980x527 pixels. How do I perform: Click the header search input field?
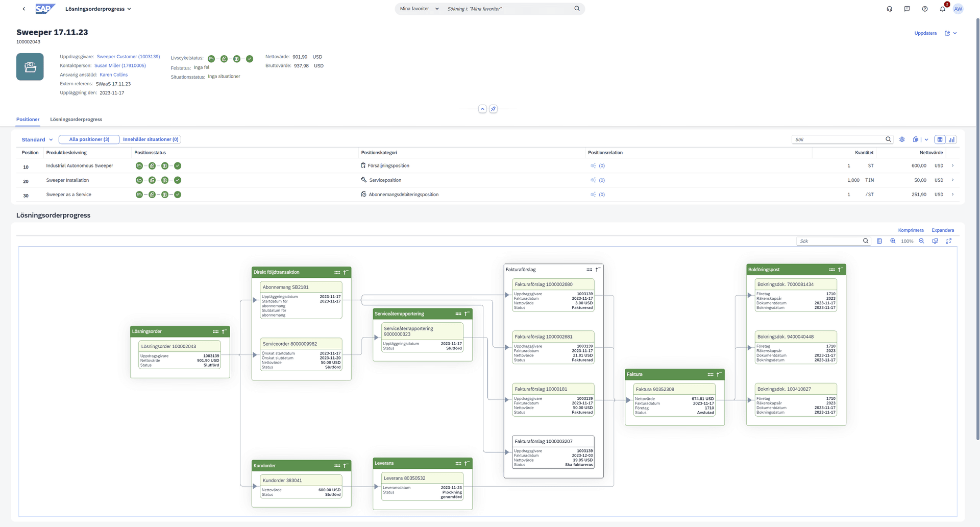[508, 9]
